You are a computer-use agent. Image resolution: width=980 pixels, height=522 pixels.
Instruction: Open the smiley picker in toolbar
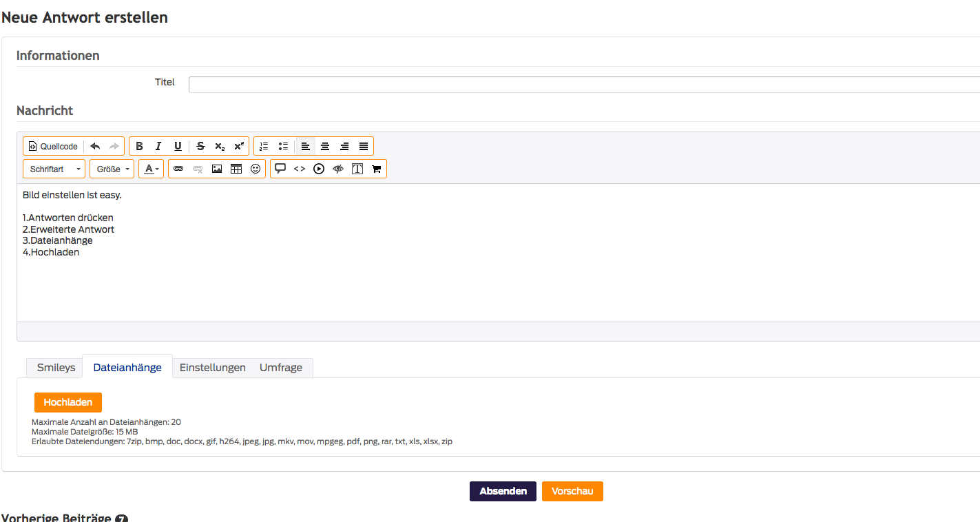click(256, 169)
